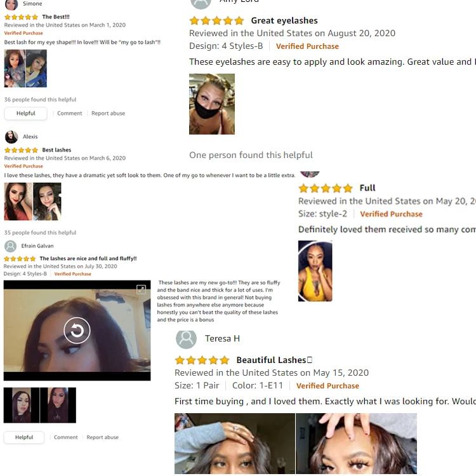Open Simone's first review photo thumbnail
The height and width of the screenshot is (476, 476).
point(15,69)
